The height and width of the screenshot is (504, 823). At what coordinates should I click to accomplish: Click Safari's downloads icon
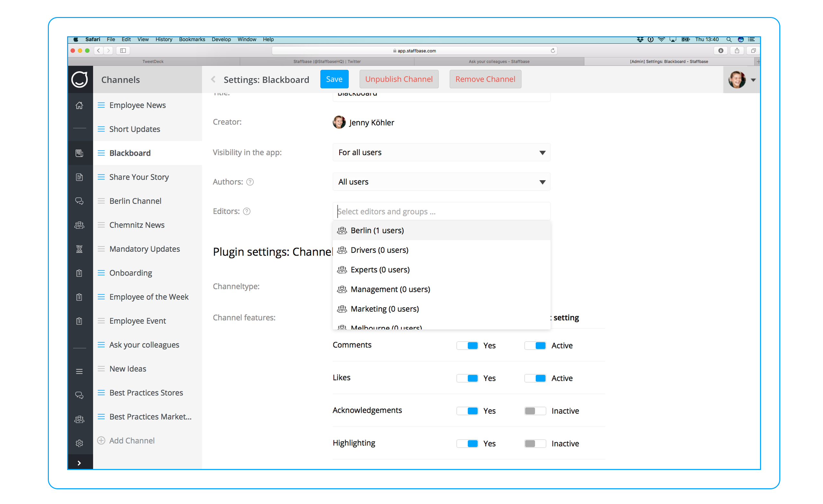(x=721, y=51)
